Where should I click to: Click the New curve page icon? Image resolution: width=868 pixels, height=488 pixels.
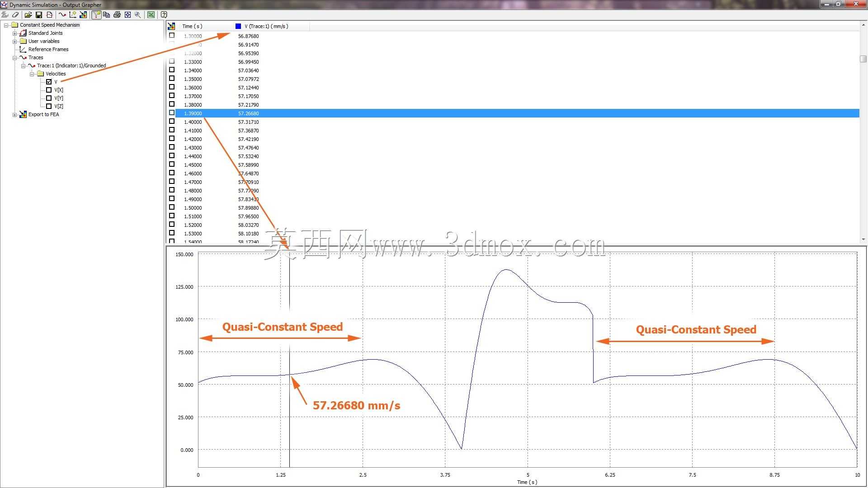pos(50,15)
